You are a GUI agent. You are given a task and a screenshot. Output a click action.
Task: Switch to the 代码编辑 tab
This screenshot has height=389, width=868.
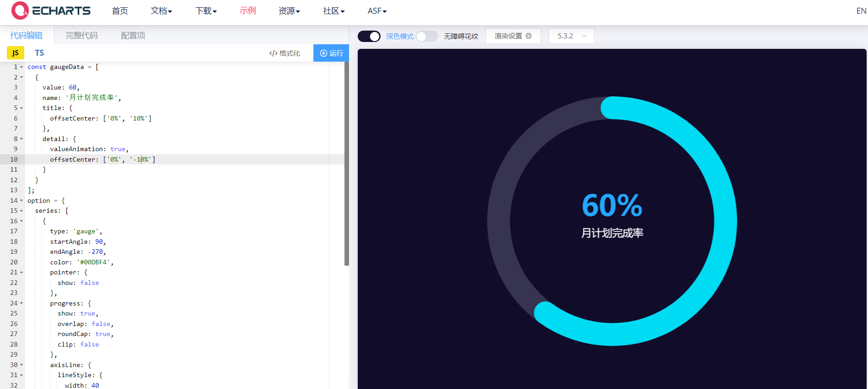(26, 36)
